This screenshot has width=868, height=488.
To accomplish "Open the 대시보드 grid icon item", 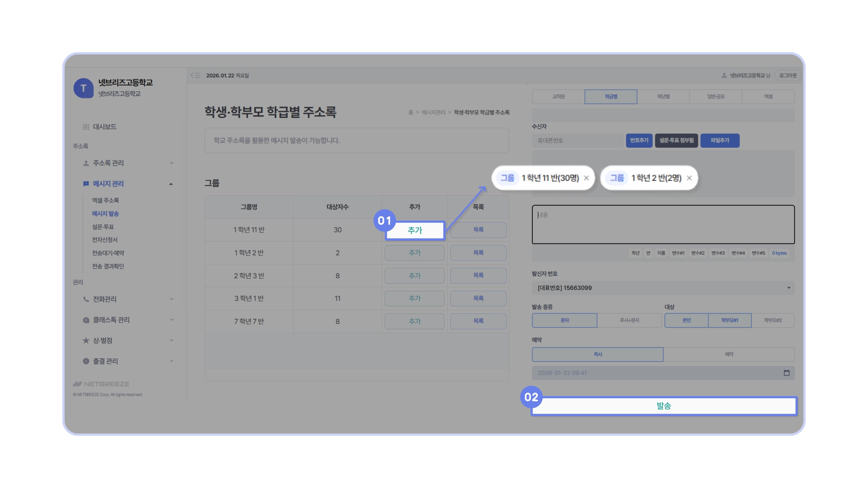I will pos(86,127).
